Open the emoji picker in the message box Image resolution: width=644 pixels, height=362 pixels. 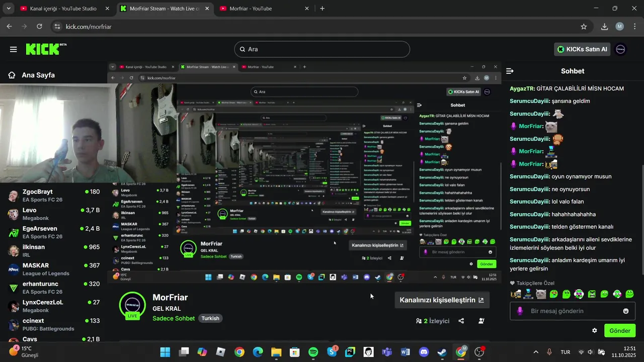[626, 311]
